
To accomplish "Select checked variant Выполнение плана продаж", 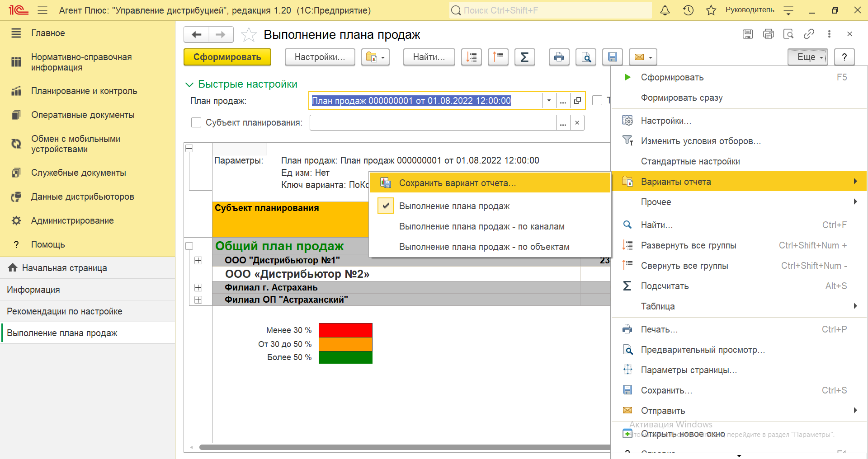I will coord(490,206).
